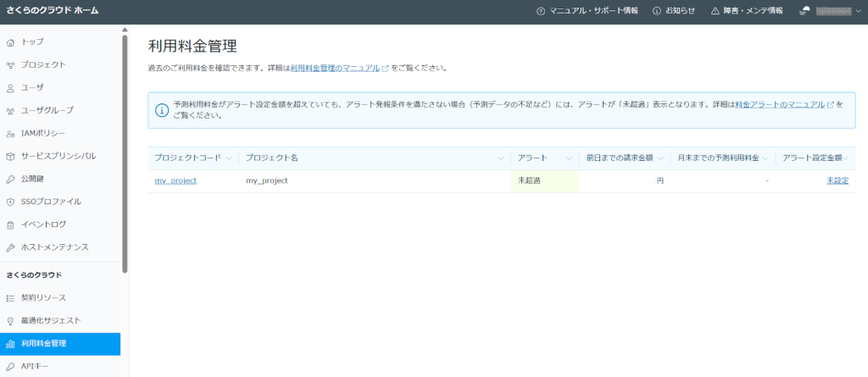Click the sidebar vertical scrollbar
The image size is (868, 377).
click(x=125, y=152)
